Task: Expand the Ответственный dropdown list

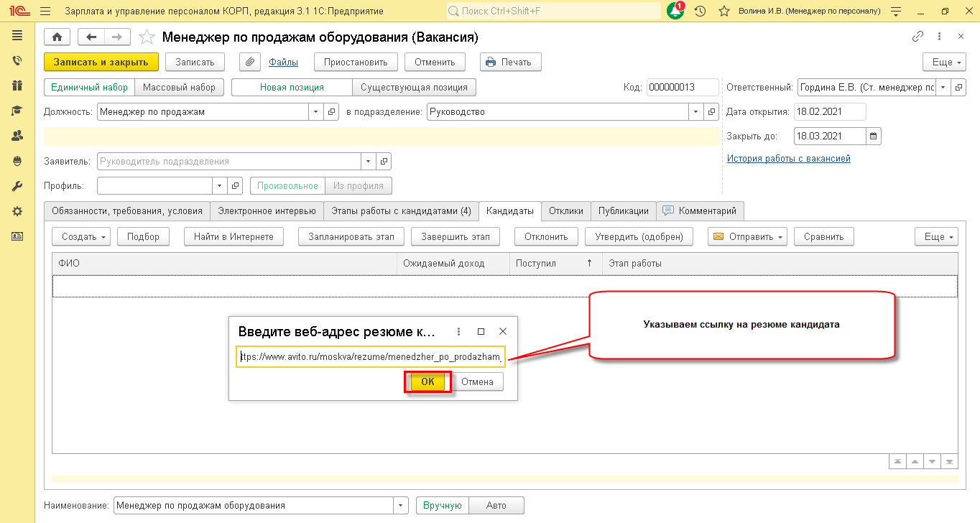Action: pos(943,88)
